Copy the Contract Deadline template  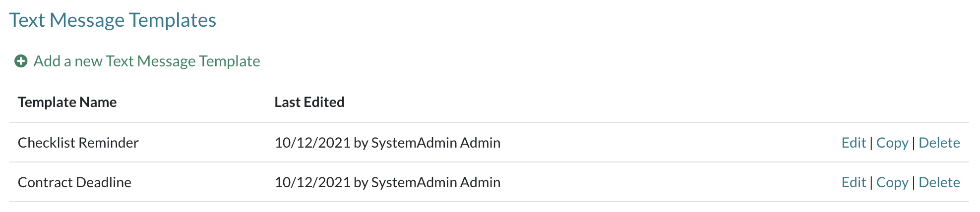coord(892,182)
